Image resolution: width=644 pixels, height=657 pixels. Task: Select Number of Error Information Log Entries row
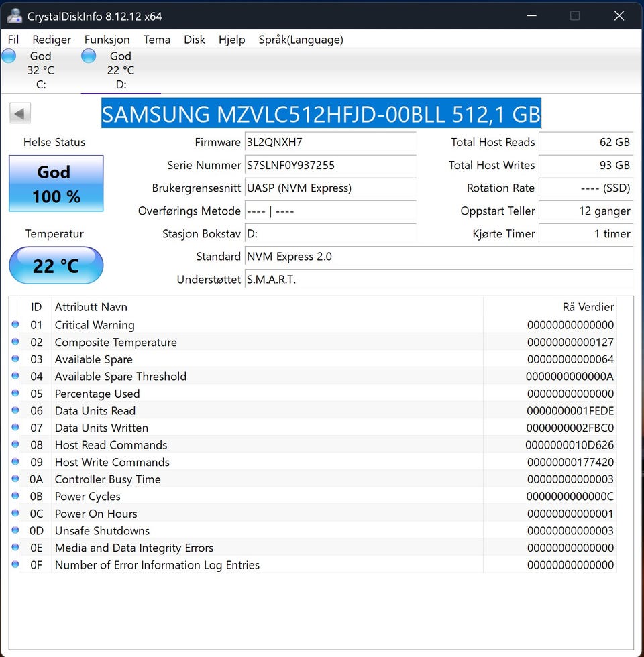click(313, 564)
